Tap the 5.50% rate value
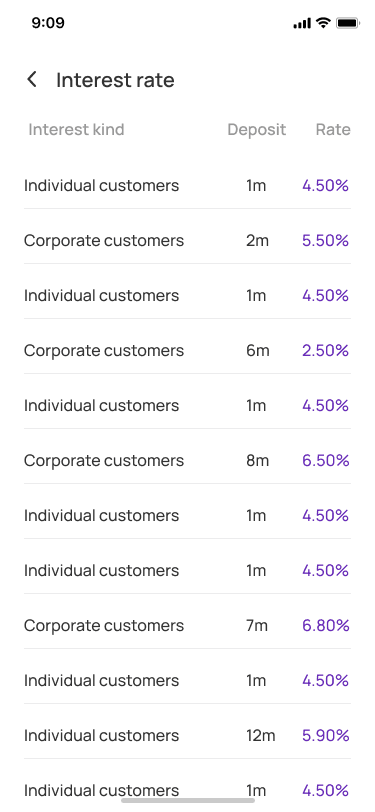375x812 pixels. [x=325, y=241]
